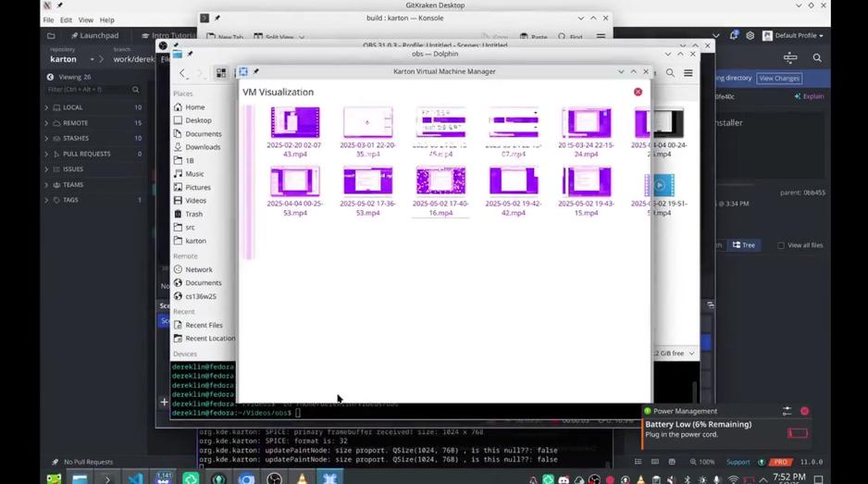Open Dolphin hamburger menu
The image size is (868, 484).
pyautogui.click(x=688, y=73)
